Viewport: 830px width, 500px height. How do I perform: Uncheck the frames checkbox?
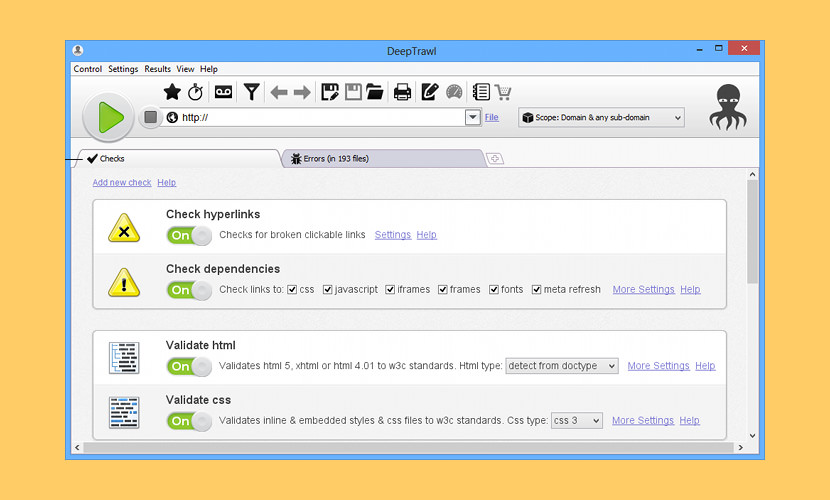pos(443,289)
